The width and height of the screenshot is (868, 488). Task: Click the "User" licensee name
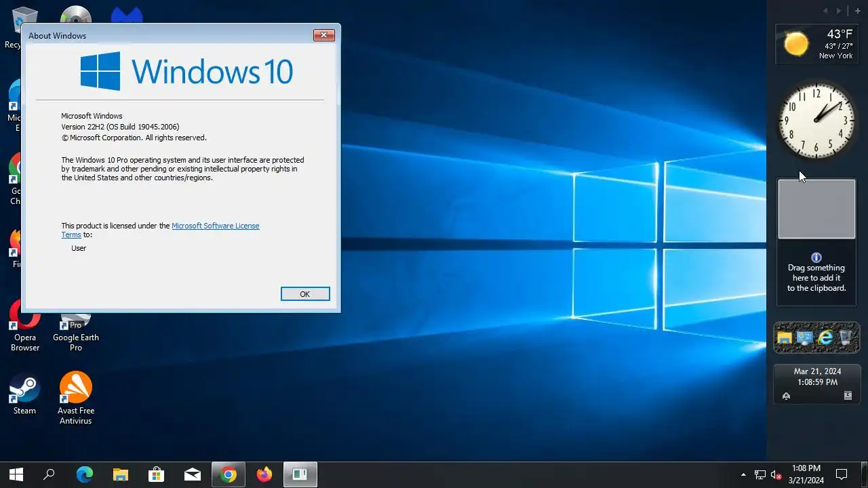point(79,248)
